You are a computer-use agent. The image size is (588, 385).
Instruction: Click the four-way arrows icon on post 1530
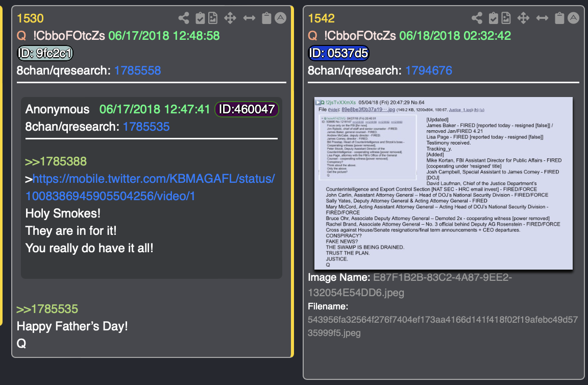[x=230, y=18]
